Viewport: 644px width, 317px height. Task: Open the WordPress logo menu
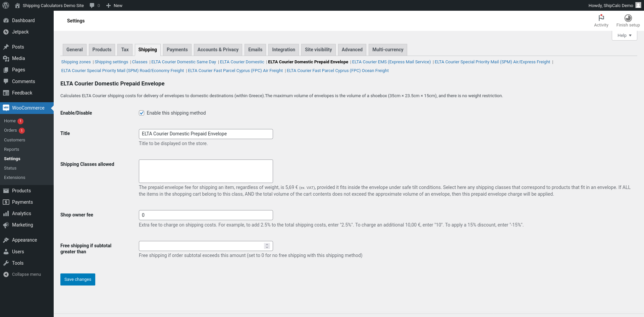click(6, 5)
